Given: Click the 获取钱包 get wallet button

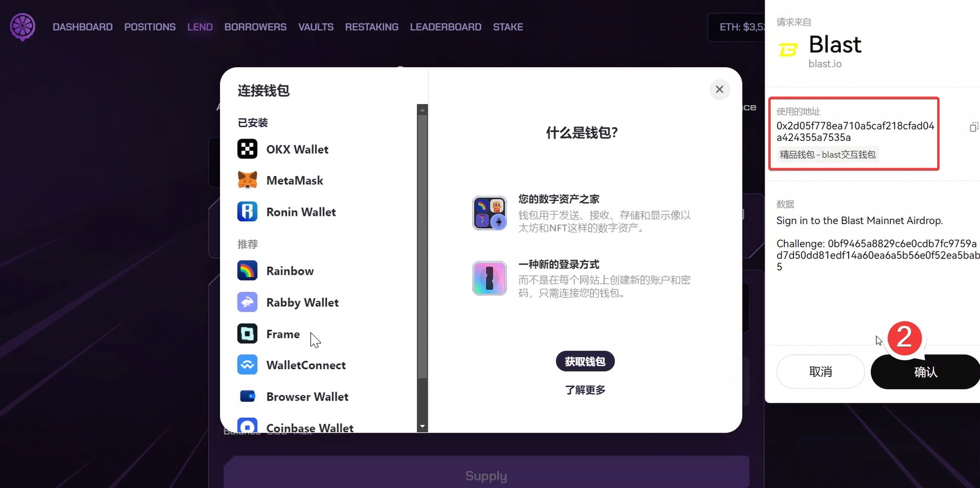Looking at the screenshot, I should click(x=585, y=361).
